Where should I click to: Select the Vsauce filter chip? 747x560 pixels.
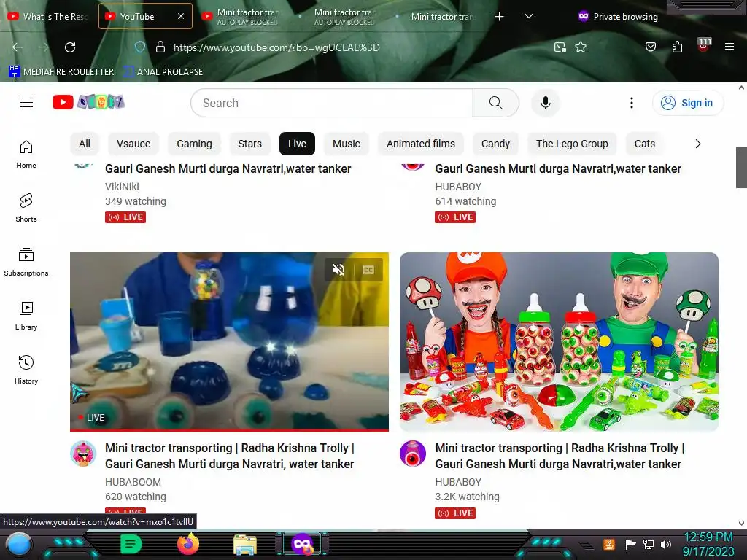[133, 144]
